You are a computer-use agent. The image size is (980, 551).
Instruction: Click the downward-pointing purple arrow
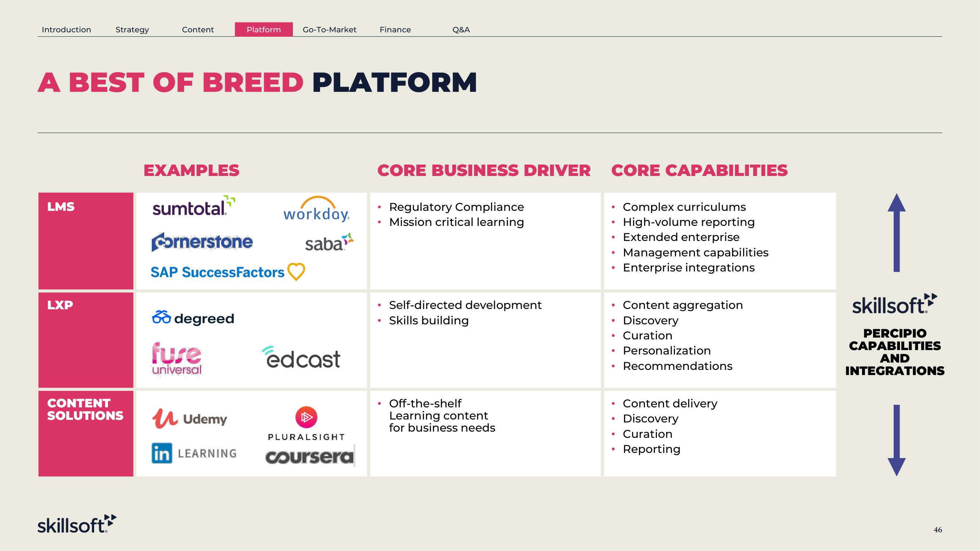[x=897, y=440]
